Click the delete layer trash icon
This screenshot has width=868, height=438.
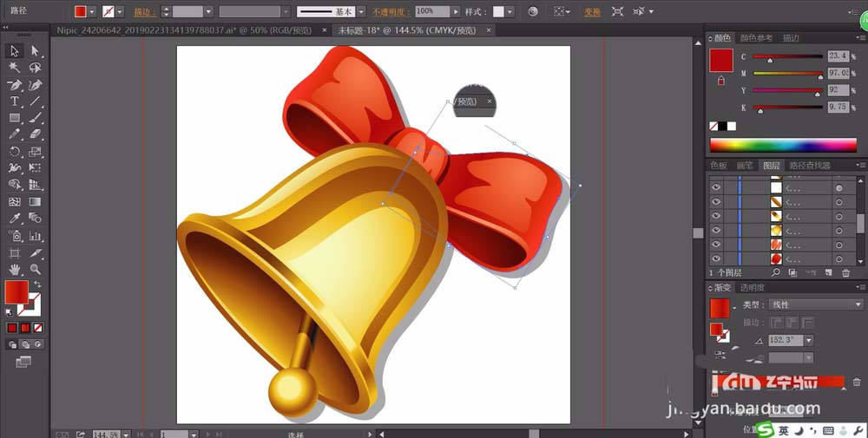tap(845, 272)
